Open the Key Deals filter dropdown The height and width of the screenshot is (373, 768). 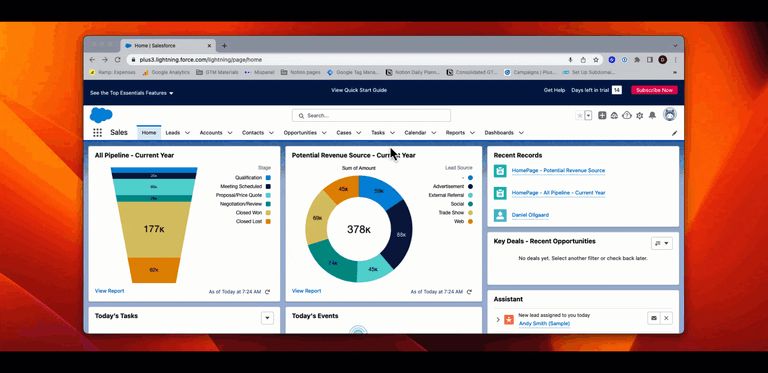[x=662, y=243]
